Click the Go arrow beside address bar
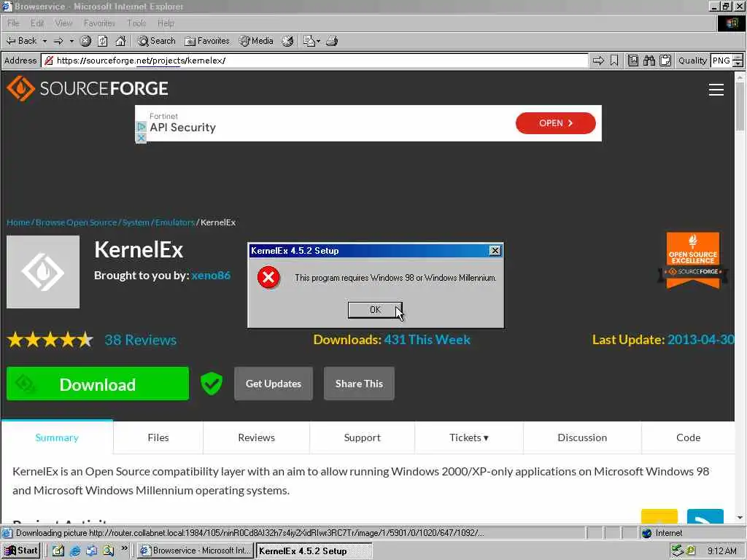The height and width of the screenshot is (560, 747). (598, 61)
